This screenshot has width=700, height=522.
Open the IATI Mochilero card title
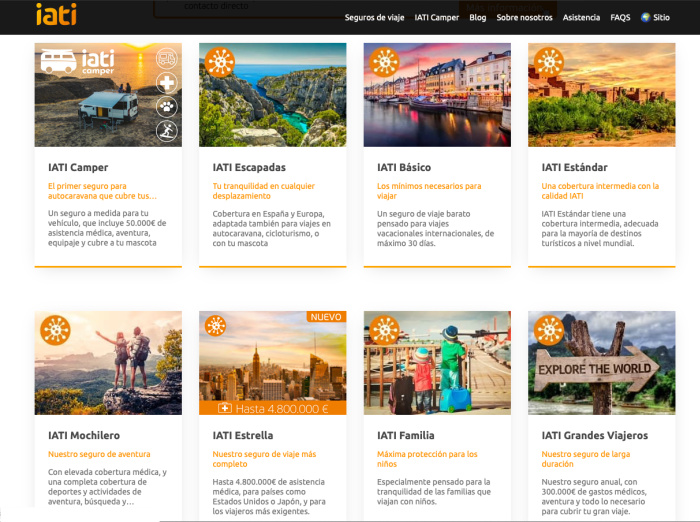pyautogui.click(x=84, y=435)
